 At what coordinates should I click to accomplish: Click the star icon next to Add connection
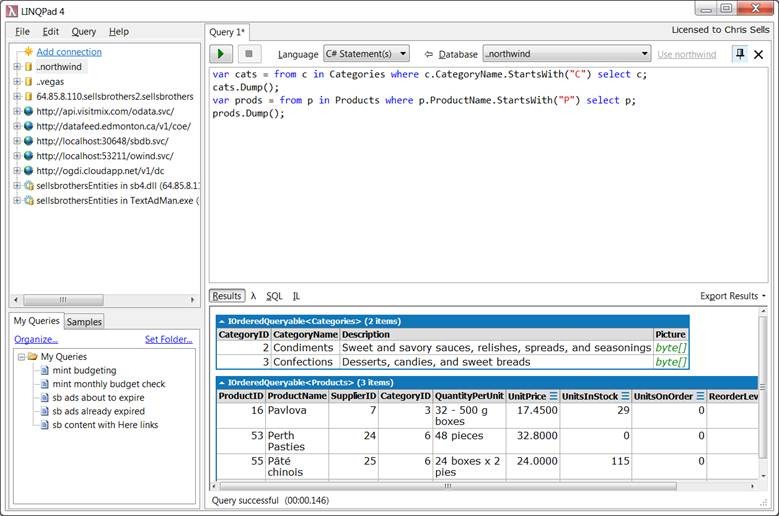click(x=28, y=51)
